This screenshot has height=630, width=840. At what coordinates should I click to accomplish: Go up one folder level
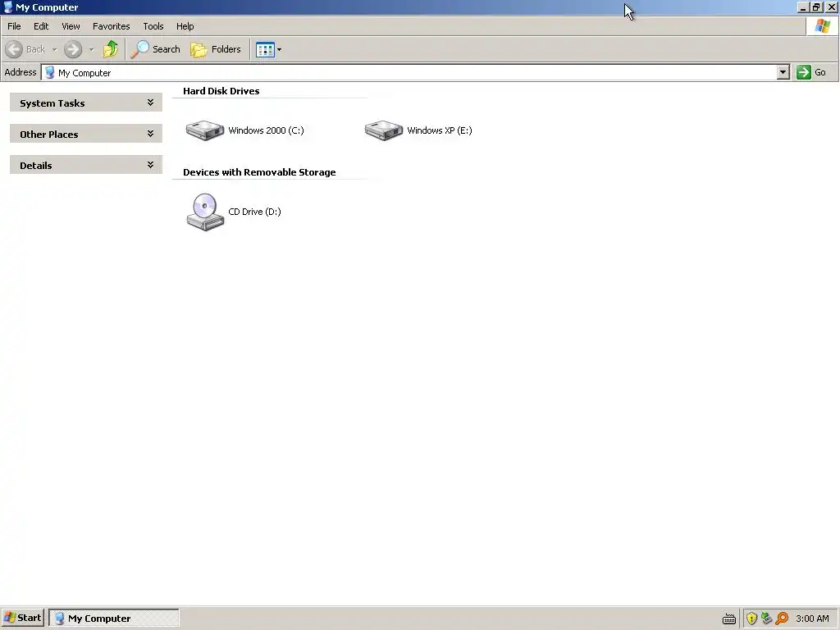point(111,49)
